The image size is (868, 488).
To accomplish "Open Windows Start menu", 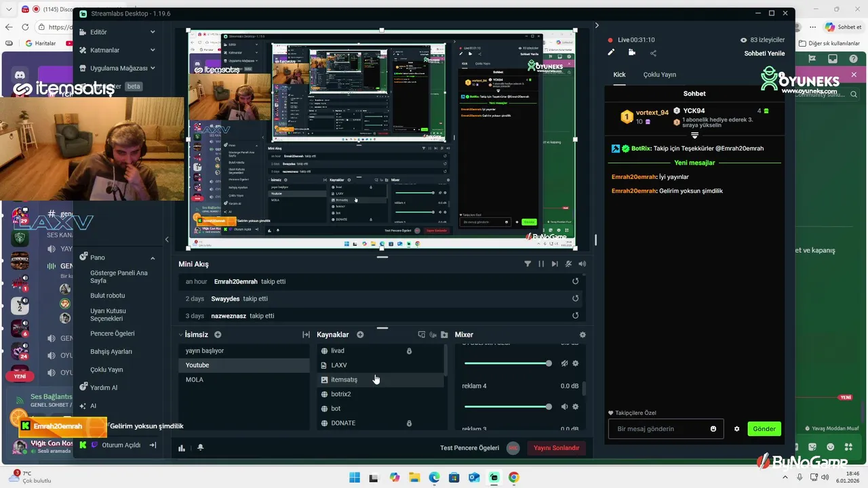I will click(x=355, y=477).
